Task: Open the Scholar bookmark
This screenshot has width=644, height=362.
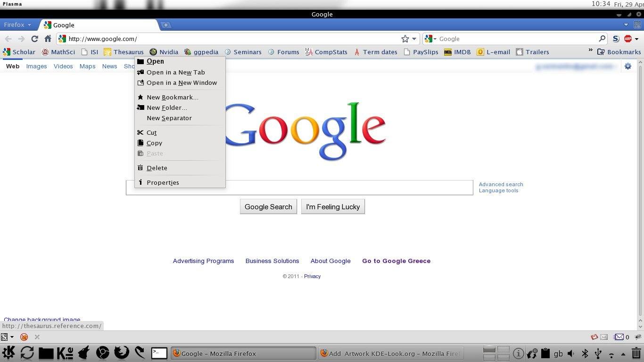Action: pyautogui.click(x=19, y=52)
